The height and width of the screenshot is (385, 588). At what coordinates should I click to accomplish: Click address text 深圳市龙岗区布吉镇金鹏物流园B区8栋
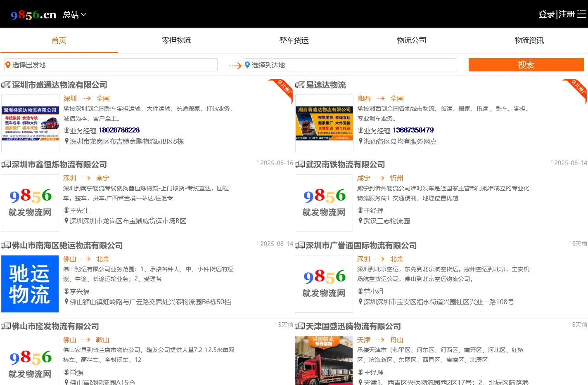(127, 141)
